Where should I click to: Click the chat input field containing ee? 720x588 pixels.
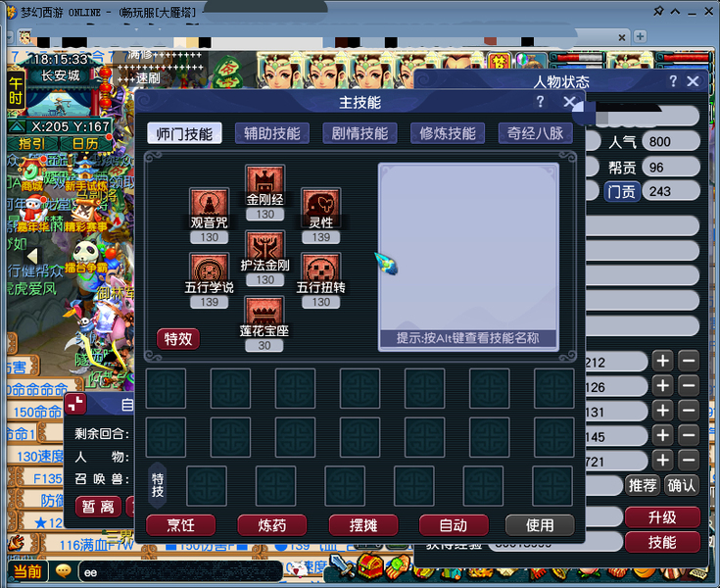(x=180, y=572)
